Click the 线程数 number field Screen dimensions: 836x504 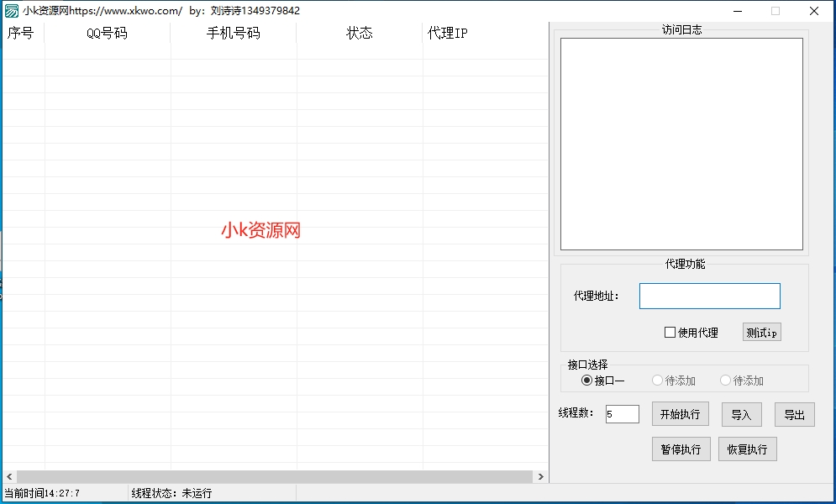pos(622,413)
